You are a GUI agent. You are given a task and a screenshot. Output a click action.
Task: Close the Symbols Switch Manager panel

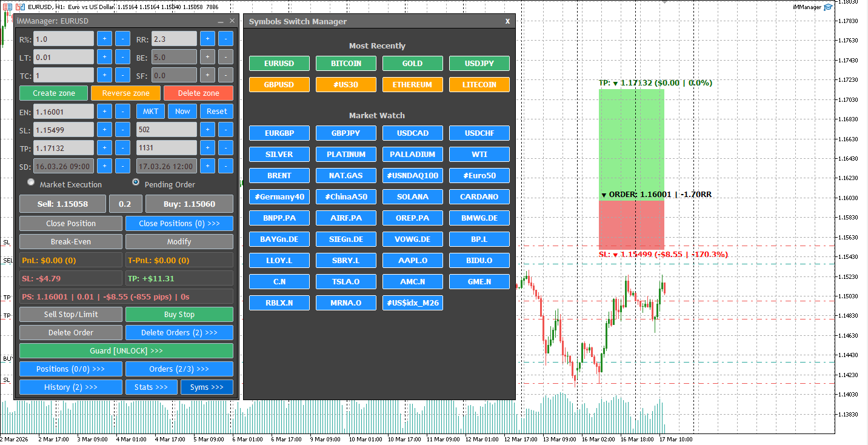pyautogui.click(x=508, y=21)
